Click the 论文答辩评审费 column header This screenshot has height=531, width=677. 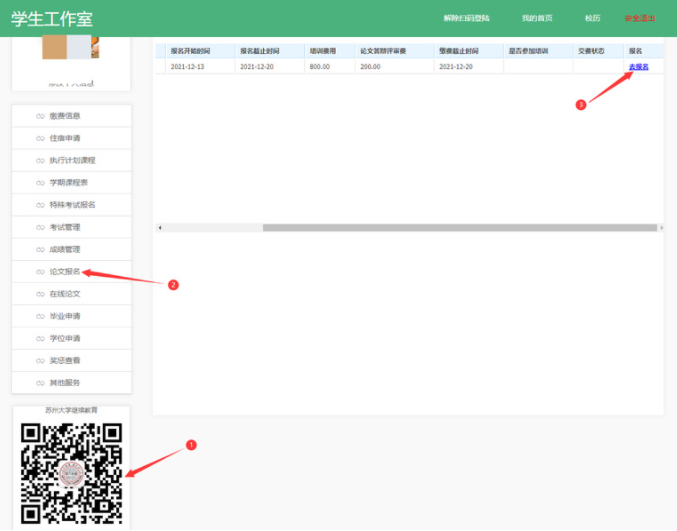click(395, 51)
